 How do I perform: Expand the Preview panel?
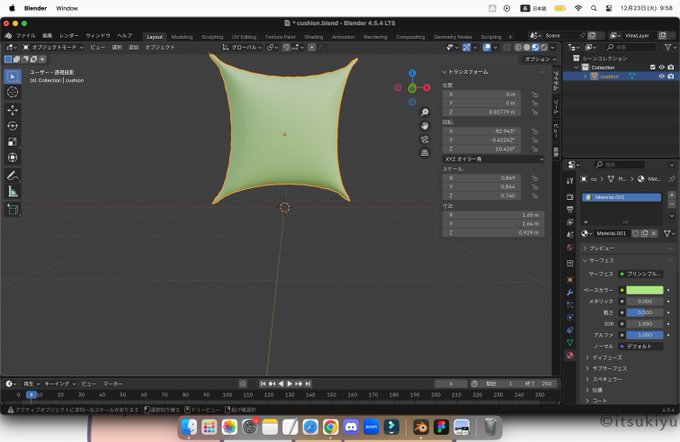tap(585, 248)
